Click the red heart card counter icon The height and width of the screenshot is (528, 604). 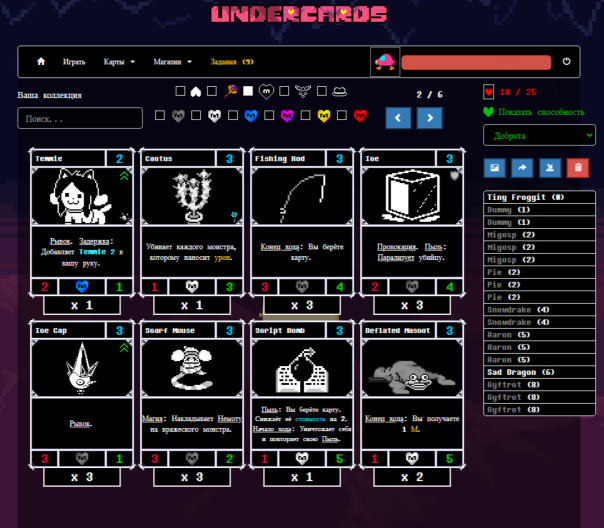click(x=488, y=92)
